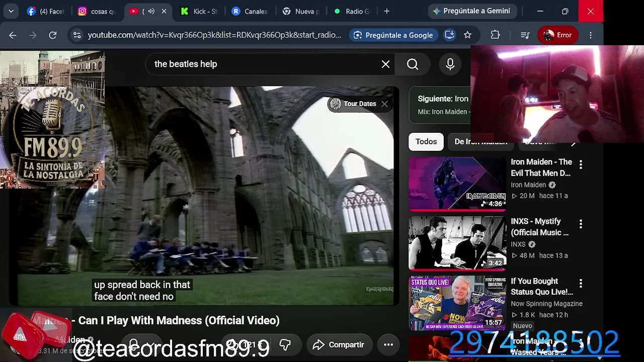This screenshot has height=362, width=644.
Task: Open 'INXS - Mystify (Official Music ...' title
Action: (x=540, y=227)
